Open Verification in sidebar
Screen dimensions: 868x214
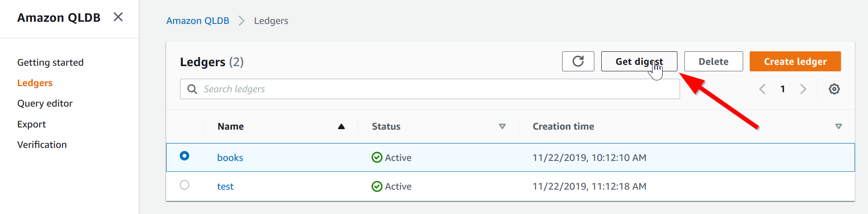(42, 145)
